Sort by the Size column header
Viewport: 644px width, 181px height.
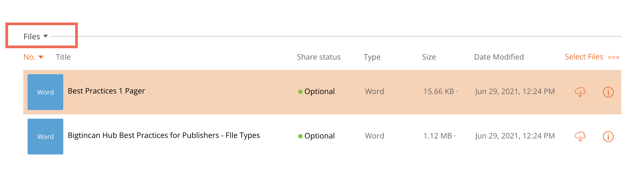(x=429, y=57)
